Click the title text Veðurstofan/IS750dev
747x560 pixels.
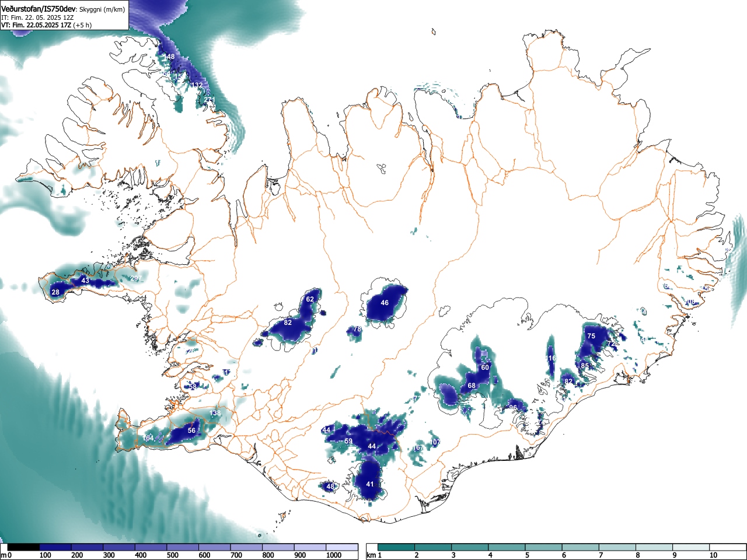39,9
